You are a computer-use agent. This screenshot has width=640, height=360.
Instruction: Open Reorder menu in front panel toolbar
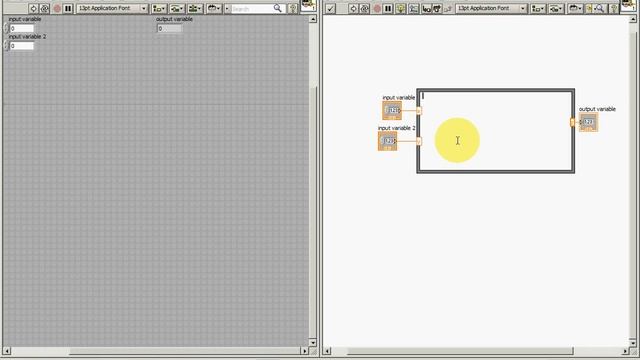coord(213,8)
